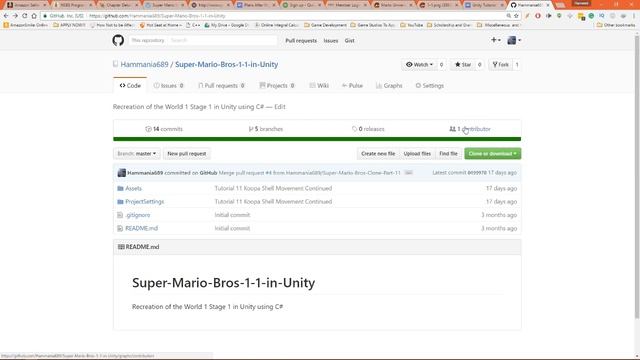Screen dimensions: 640x360
Task: Click Hammania689 committer avatar
Action: pos(122,173)
